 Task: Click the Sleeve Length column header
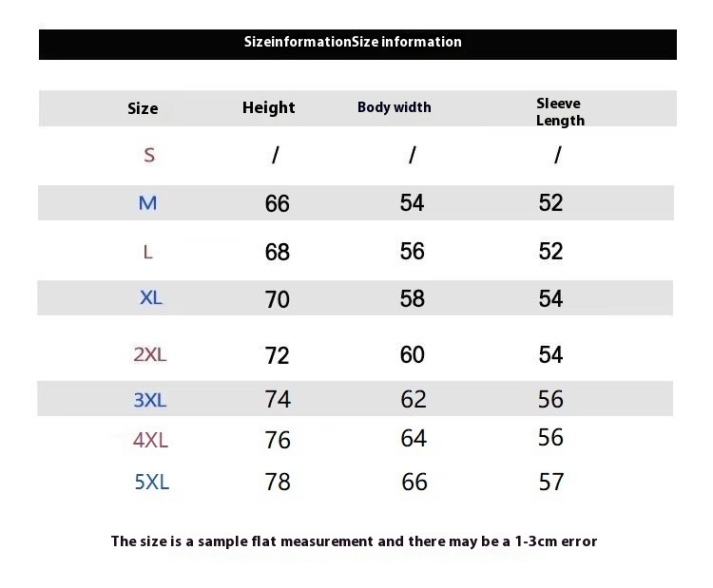560,112
